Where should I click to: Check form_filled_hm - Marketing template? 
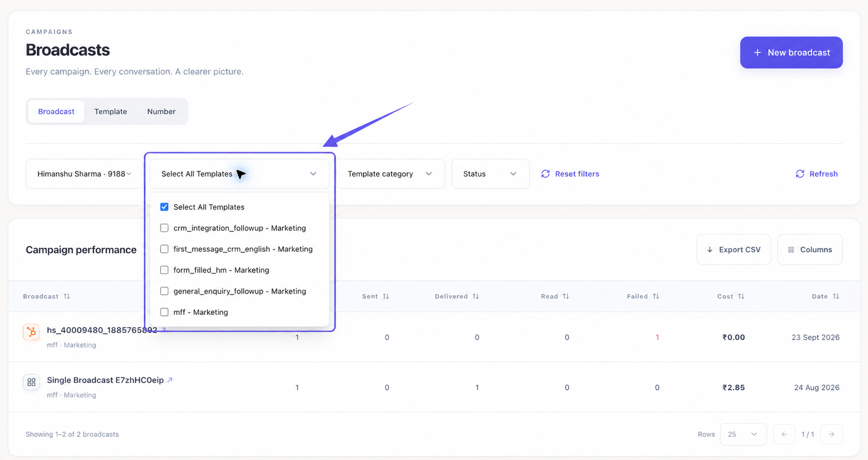pos(164,270)
